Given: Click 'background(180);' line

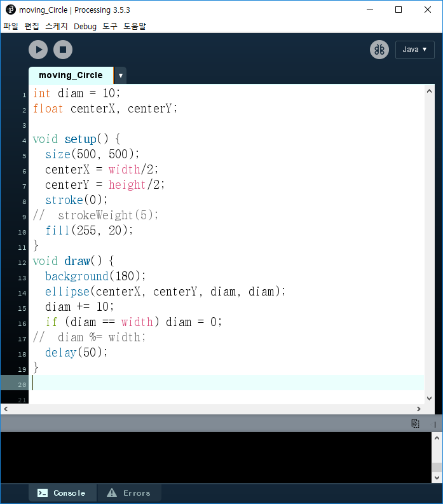Looking at the screenshot, I should tap(95, 276).
